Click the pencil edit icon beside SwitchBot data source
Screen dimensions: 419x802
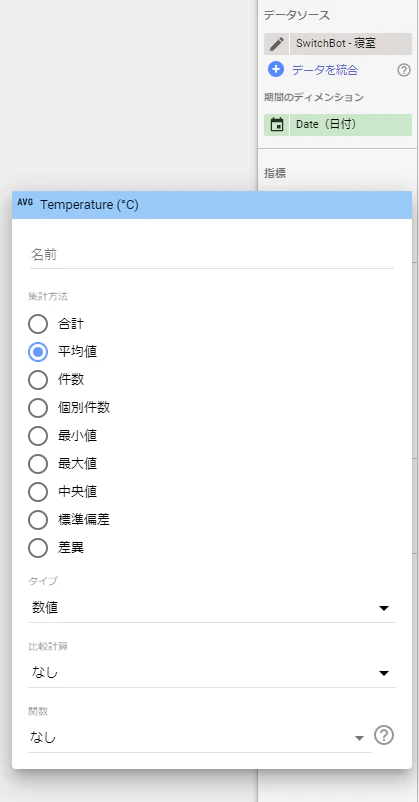click(277, 44)
